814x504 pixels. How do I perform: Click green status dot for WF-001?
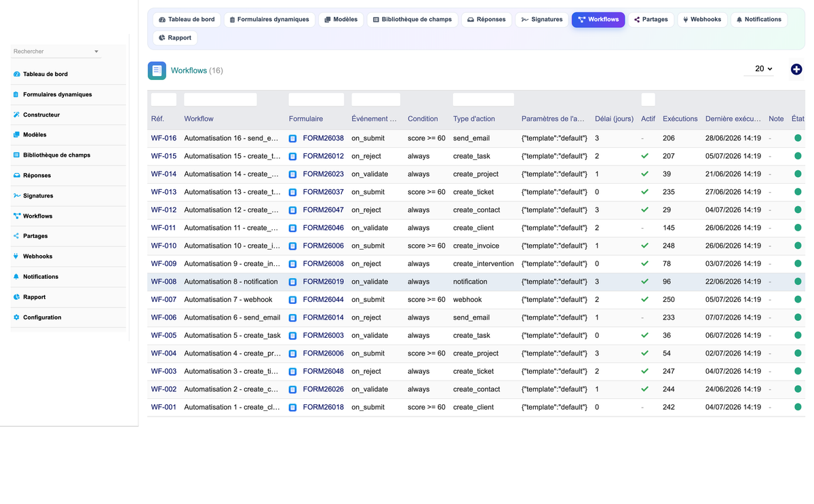click(x=798, y=407)
